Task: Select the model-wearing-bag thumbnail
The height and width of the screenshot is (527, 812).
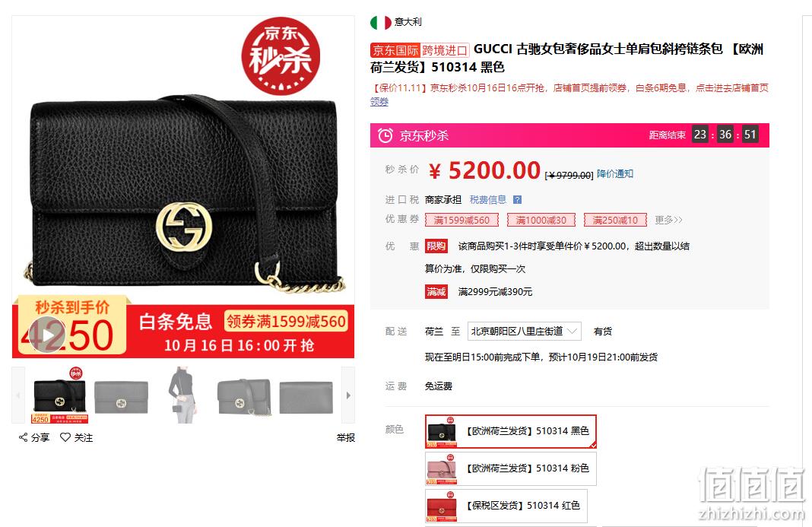Action: (x=182, y=395)
